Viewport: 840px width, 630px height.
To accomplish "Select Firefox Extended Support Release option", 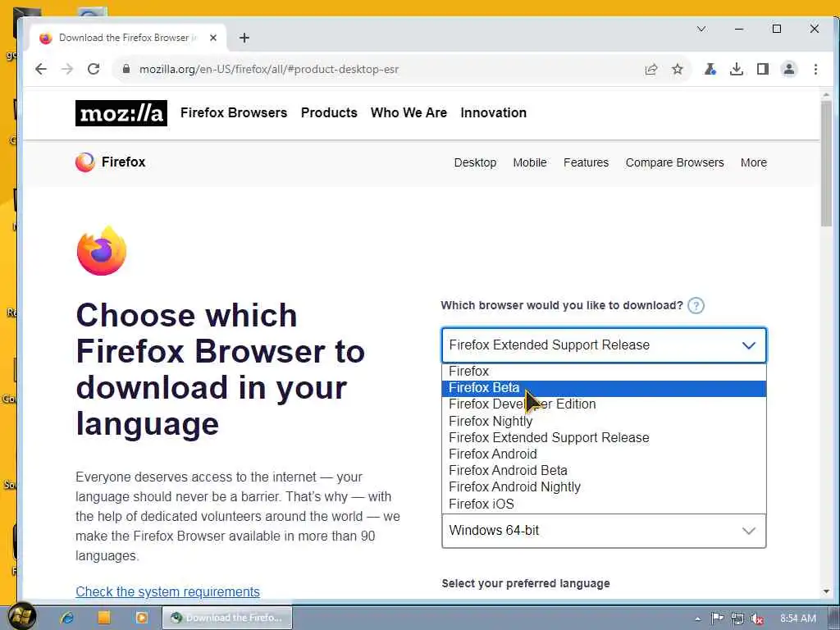I will [604, 438].
